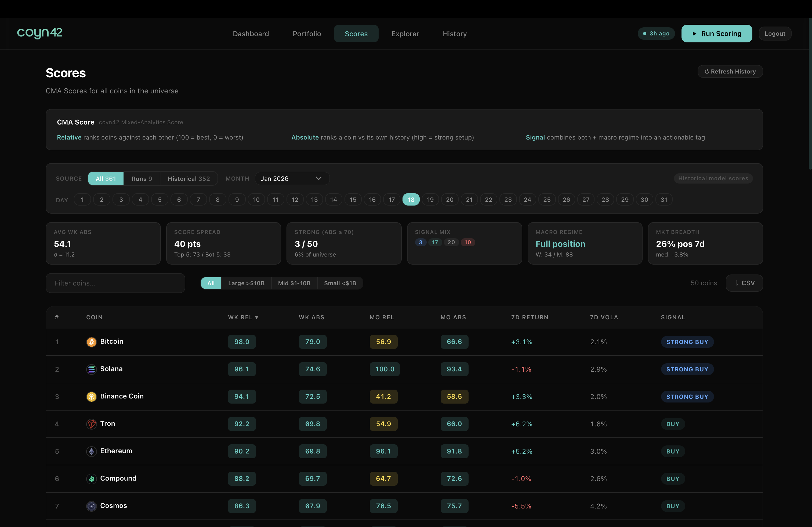The height and width of the screenshot is (527, 812).
Task: Click the Tron coin icon
Action: point(91,424)
